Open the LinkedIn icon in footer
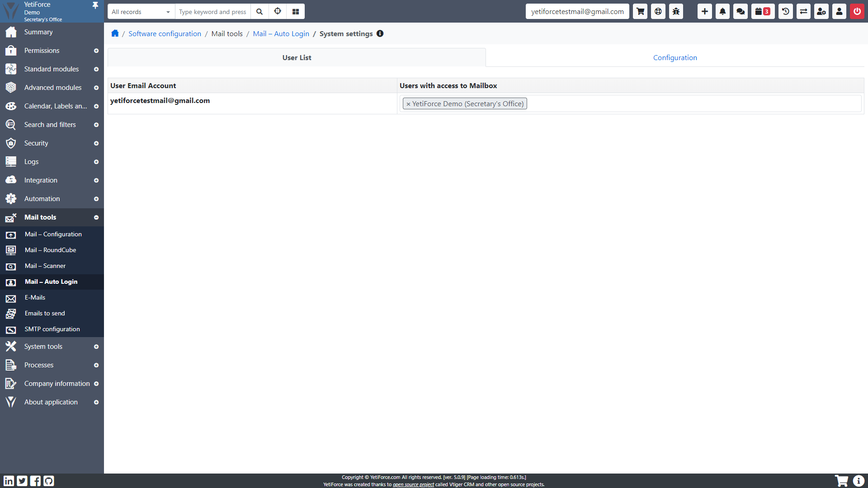This screenshot has height=488, width=868. (9, 481)
